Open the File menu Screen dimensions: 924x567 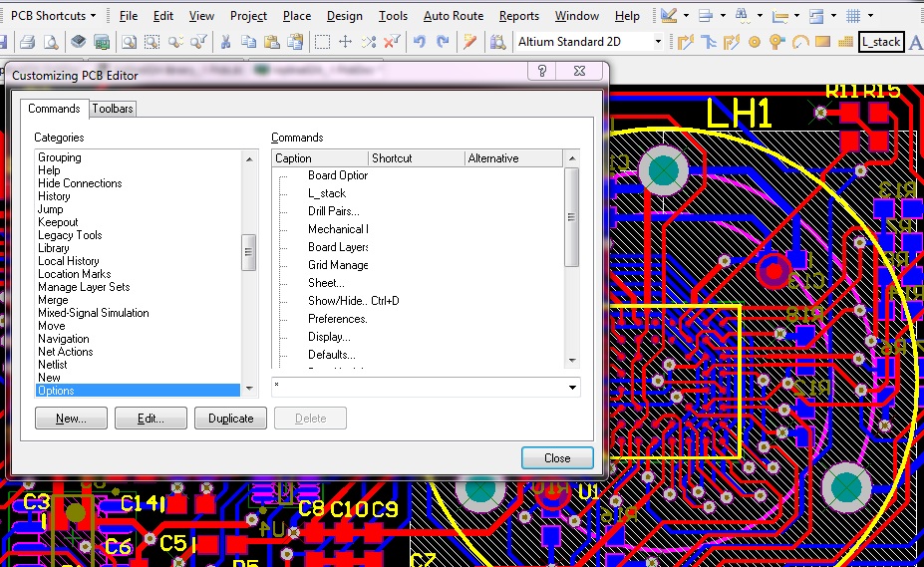pyautogui.click(x=128, y=16)
